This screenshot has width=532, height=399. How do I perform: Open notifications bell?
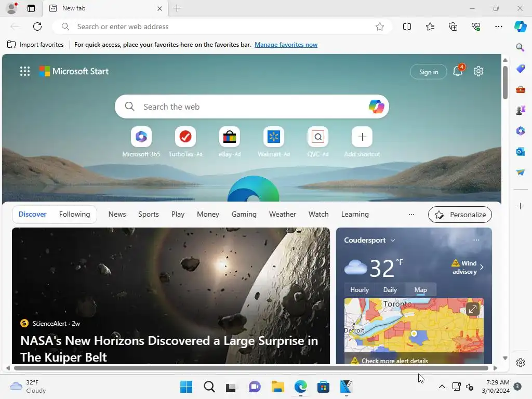pos(458,71)
